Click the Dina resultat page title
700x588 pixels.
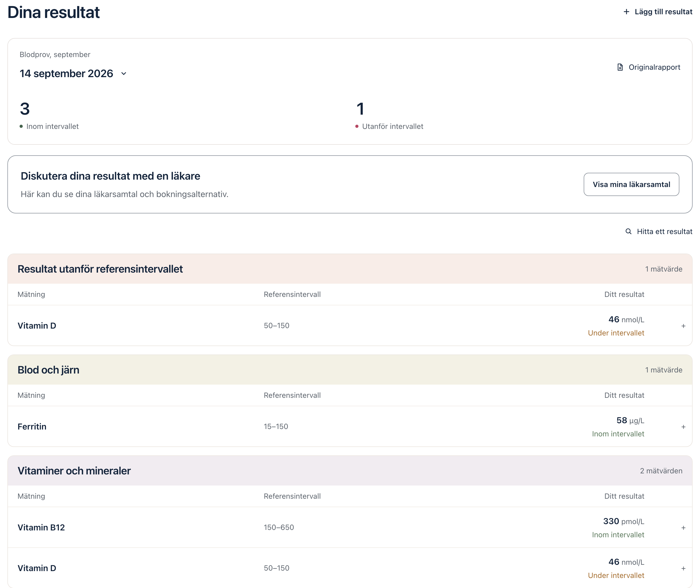(53, 12)
